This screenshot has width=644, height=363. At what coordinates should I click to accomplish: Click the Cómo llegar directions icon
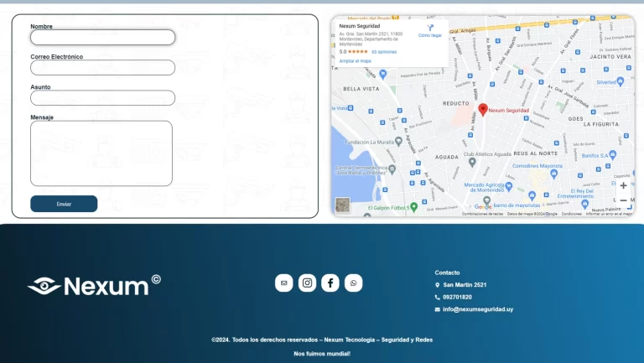pos(430,28)
